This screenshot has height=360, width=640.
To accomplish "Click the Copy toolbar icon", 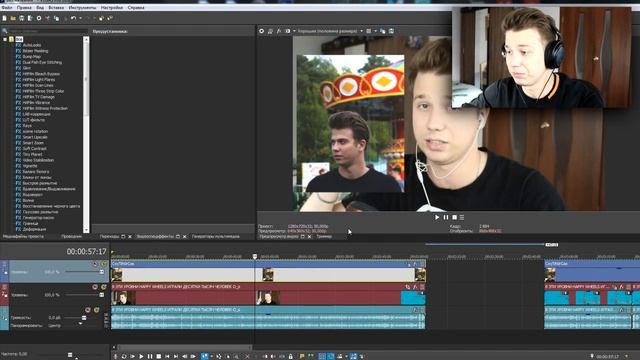I will click(x=56, y=18).
